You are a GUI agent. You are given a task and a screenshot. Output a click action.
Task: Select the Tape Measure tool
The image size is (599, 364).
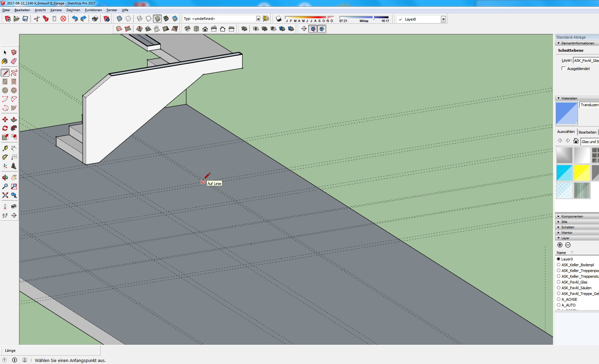(x=5, y=148)
